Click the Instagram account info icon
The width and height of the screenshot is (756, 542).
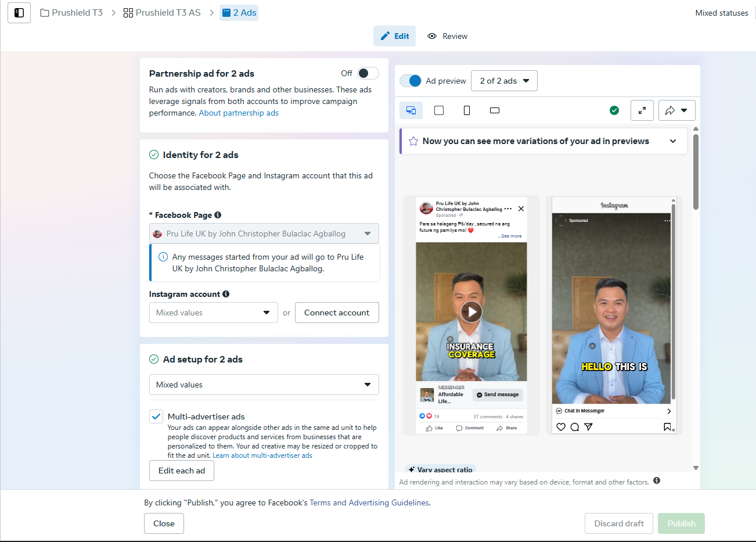226,294
